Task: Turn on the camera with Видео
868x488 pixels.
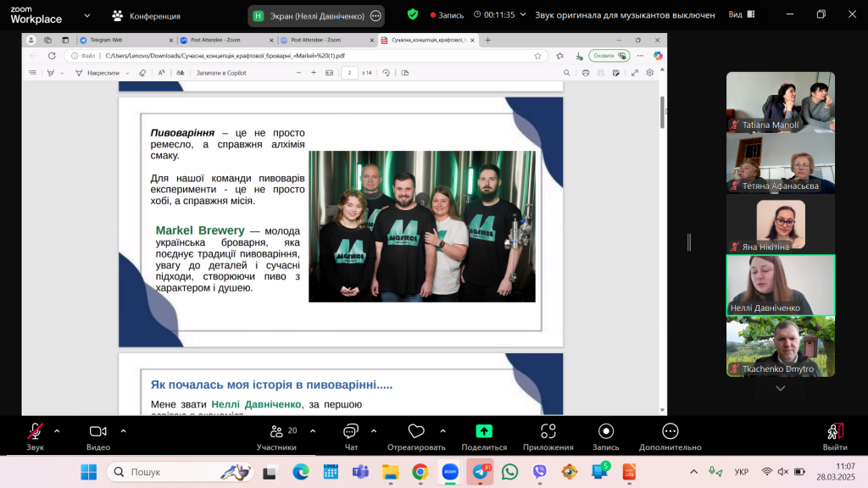Action: (98, 436)
